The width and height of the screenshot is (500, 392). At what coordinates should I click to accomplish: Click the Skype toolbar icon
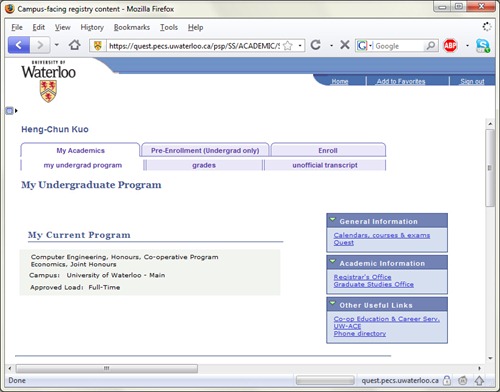483,46
